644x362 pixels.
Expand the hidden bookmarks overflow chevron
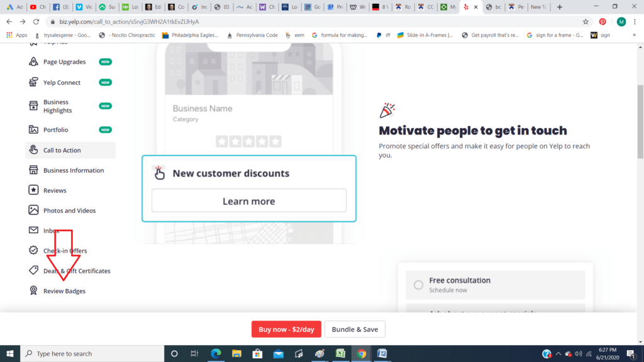(x=634, y=35)
